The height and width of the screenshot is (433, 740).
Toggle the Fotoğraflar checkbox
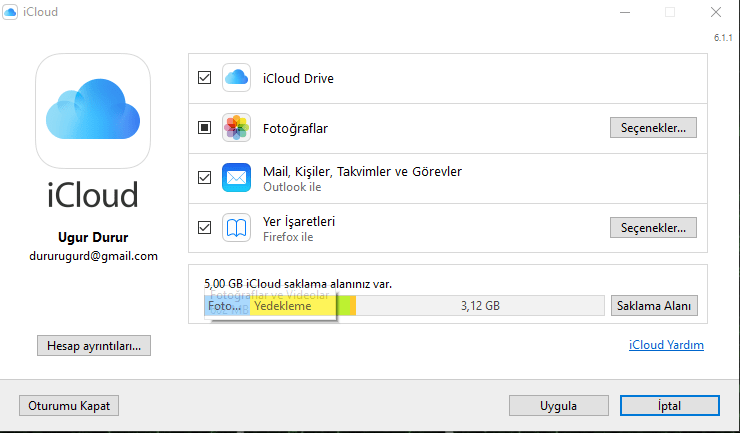[x=205, y=128]
